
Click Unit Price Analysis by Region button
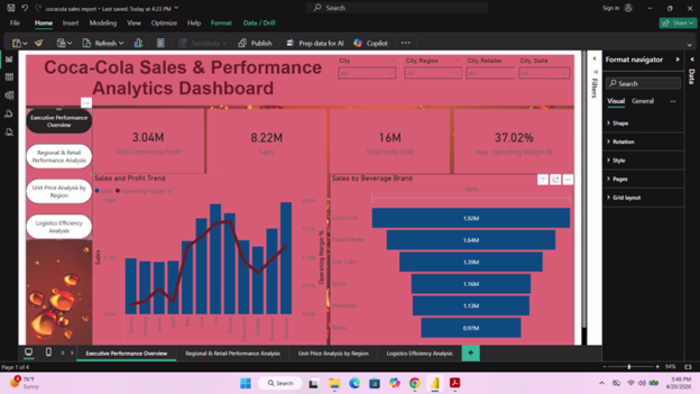[59, 191]
